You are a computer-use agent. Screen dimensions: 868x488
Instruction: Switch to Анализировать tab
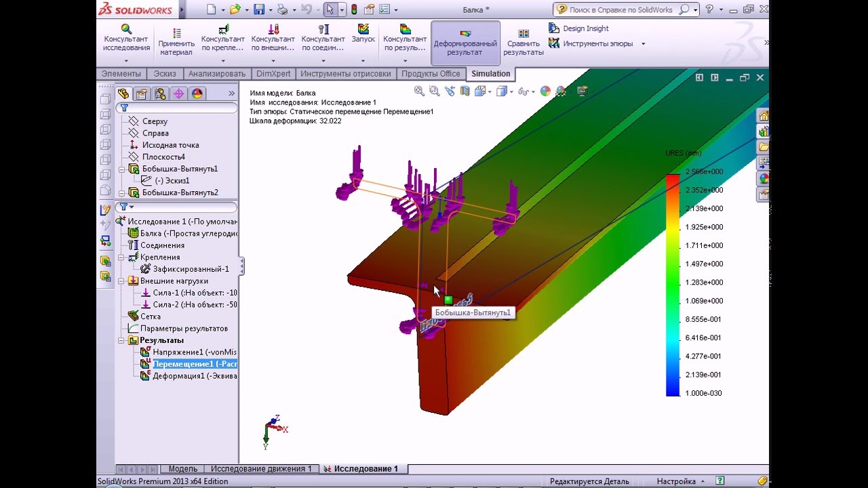pyautogui.click(x=217, y=74)
